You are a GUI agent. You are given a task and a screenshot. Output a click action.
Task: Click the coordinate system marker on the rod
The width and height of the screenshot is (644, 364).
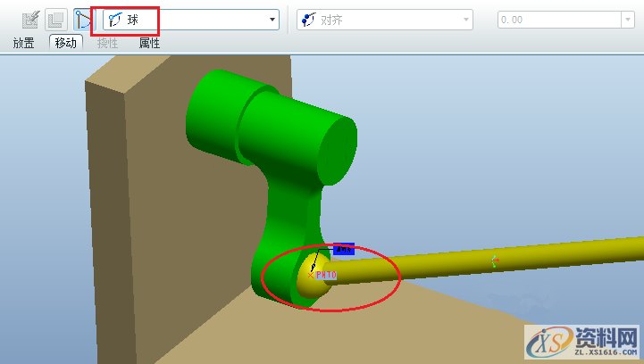coord(494,261)
